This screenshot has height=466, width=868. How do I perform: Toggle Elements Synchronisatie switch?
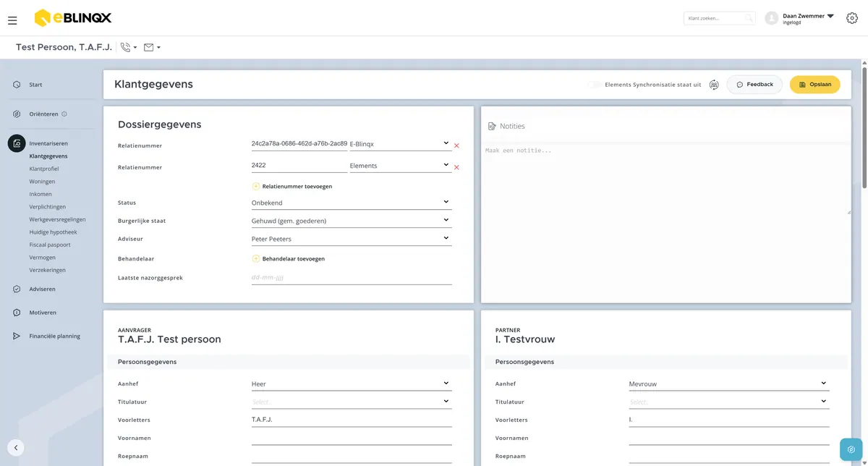595,85
